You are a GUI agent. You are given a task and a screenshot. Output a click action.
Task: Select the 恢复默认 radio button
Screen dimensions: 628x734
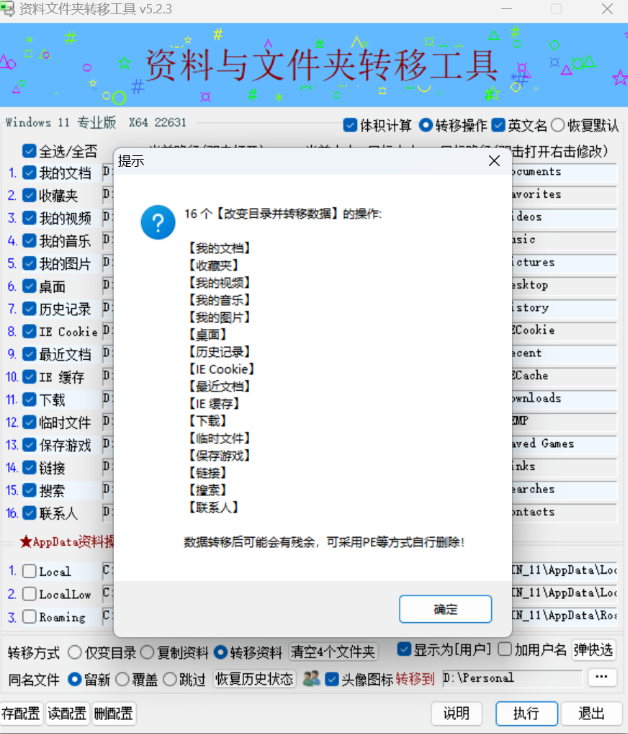click(x=557, y=125)
